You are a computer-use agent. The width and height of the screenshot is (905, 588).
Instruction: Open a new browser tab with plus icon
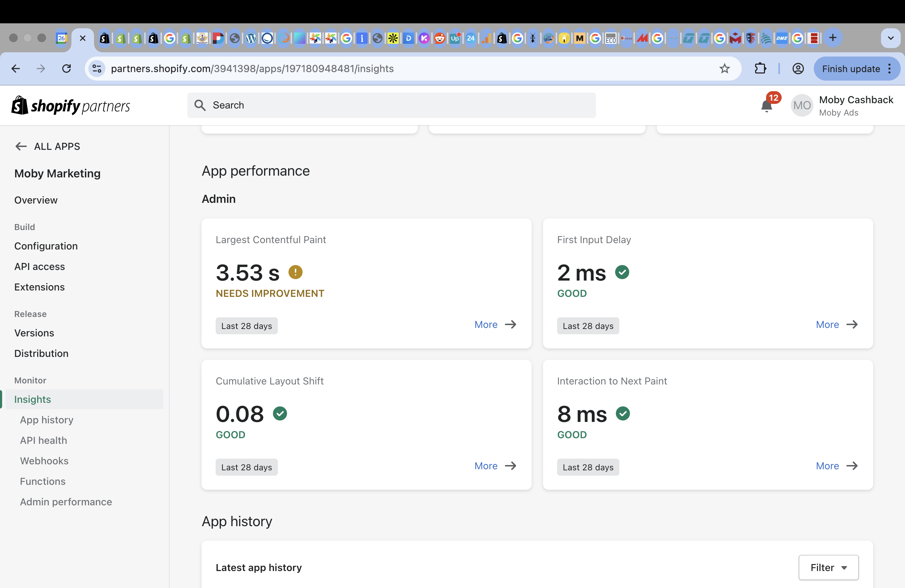833,37
